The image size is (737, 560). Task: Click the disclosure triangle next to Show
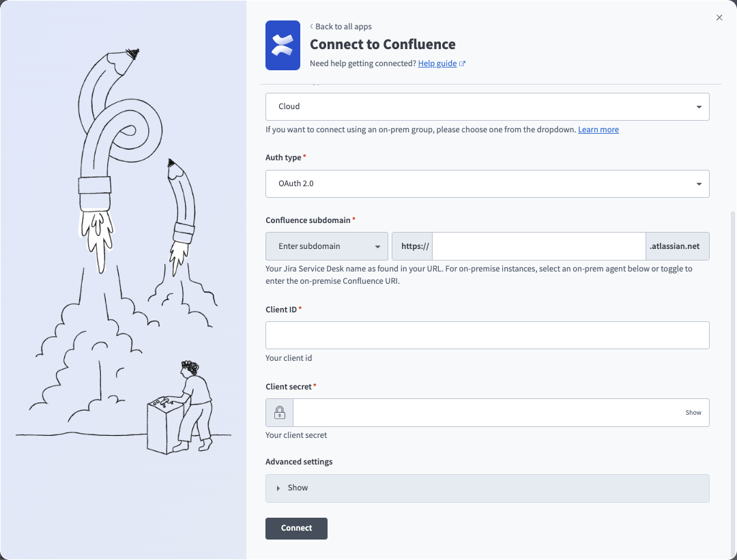coord(277,488)
